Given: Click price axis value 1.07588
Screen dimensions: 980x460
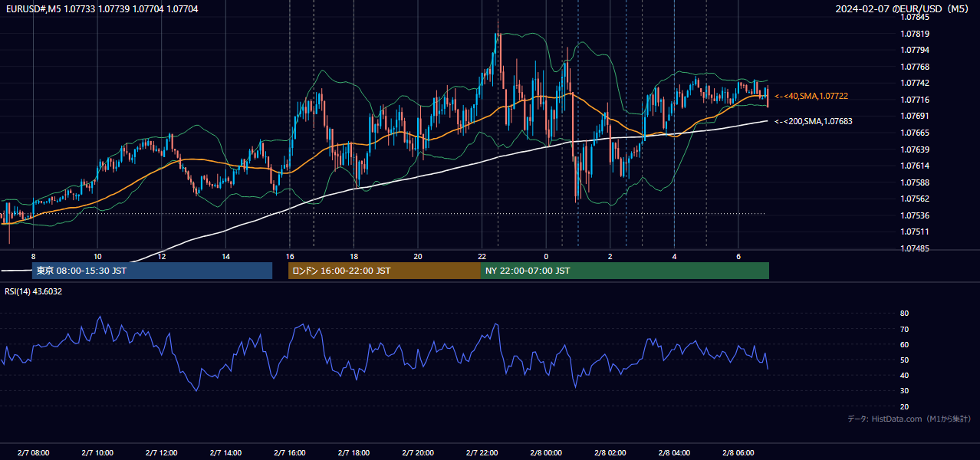Looking at the screenshot, I should point(914,182).
